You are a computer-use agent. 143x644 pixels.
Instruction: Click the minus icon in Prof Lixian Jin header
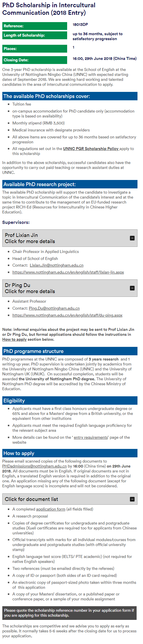[132, 238]
